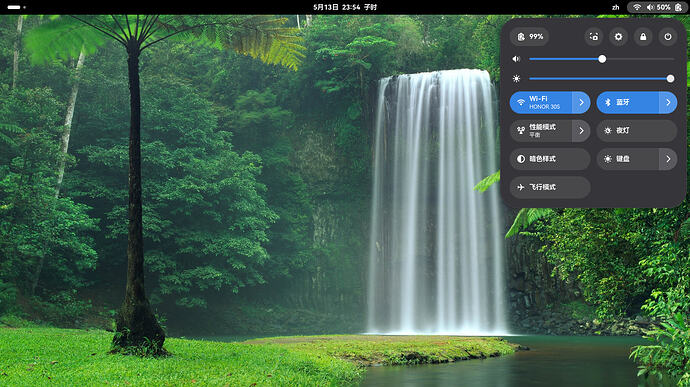Enable 暗色样式 dark style
690x387 pixels.
(x=550, y=159)
